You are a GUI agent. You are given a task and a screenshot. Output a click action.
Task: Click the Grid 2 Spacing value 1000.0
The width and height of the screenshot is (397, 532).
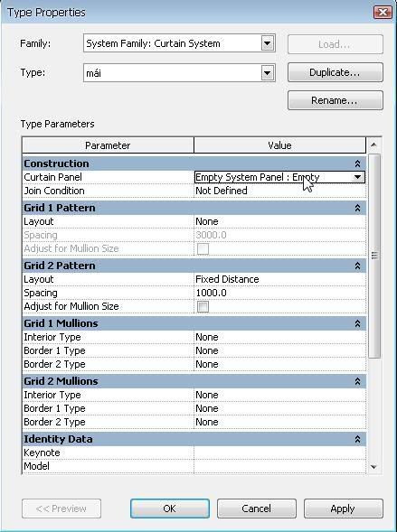(x=211, y=294)
